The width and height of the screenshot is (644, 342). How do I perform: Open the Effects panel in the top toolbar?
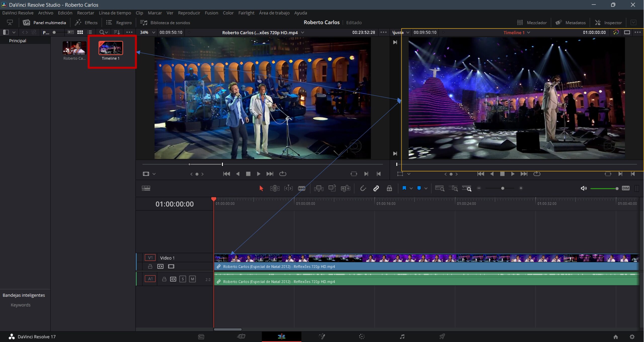[x=86, y=22]
